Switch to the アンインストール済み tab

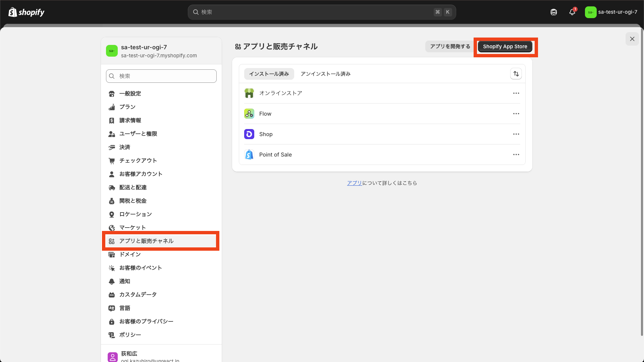point(325,74)
